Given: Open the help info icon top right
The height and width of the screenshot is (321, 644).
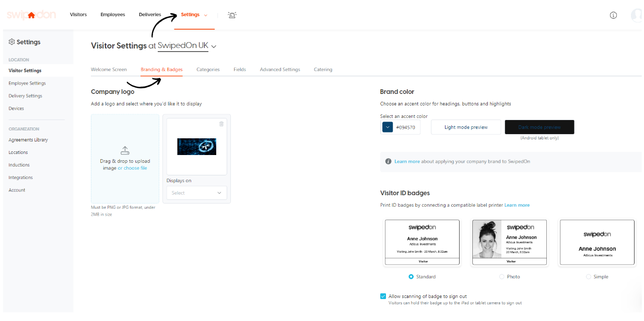Looking at the screenshot, I should [x=613, y=15].
